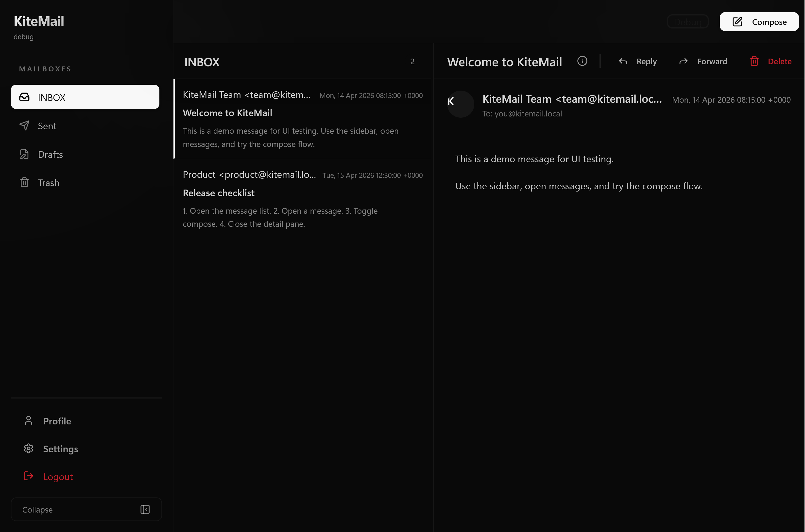Click the Reply arrow icon
This screenshot has height=532, width=805.
[x=623, y=61]
